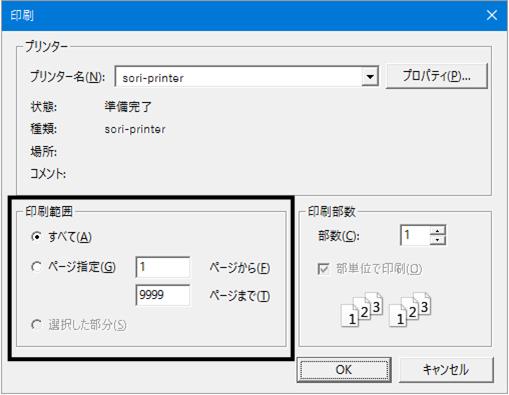Click the コメント label
The height and width of the screenshot is (395, 509).
tap(48, 174)
